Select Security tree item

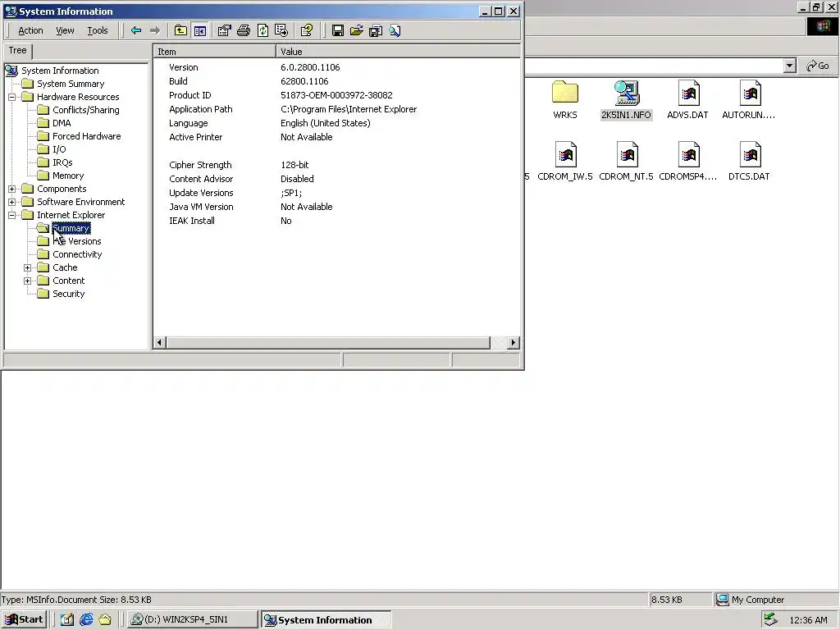69,294
